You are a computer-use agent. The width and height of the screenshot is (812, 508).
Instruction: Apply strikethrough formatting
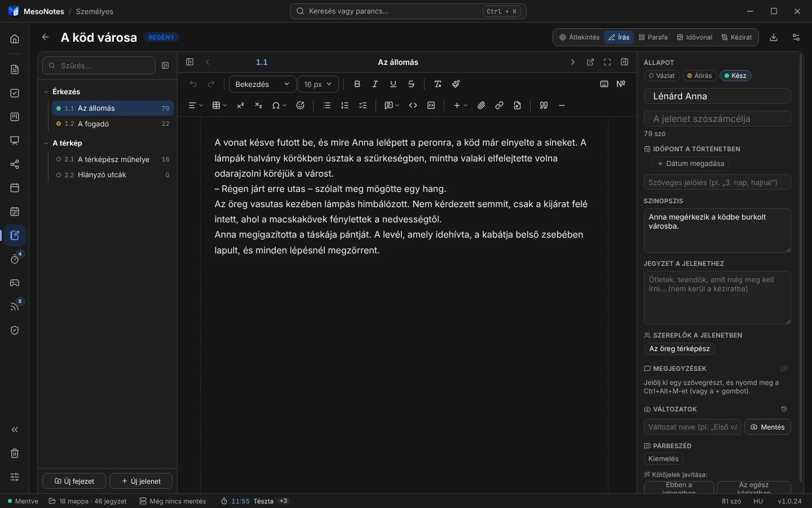point(412,84)
